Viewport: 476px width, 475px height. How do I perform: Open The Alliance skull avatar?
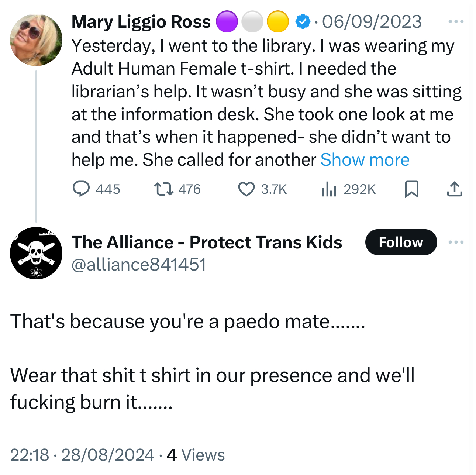tap(36, 253)
